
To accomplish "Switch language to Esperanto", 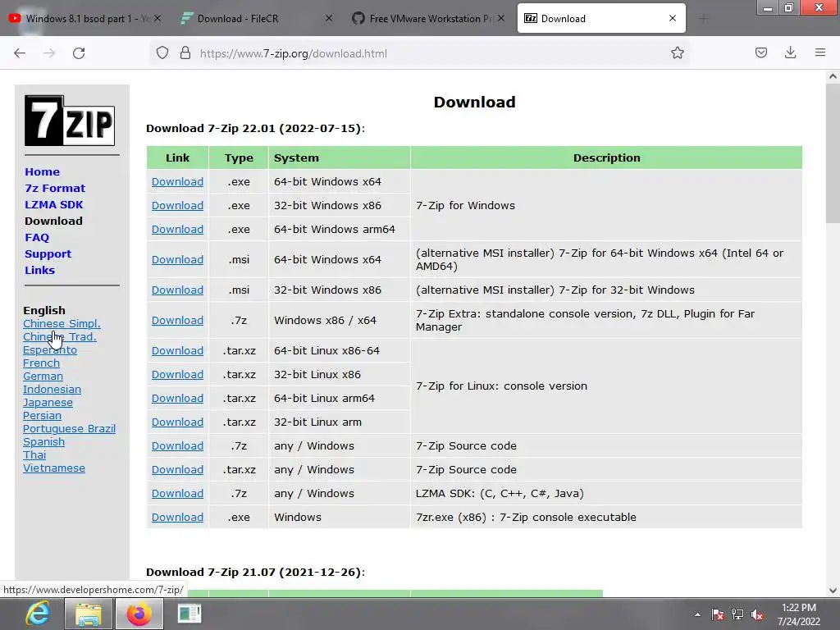I will (x=50, y=349).
